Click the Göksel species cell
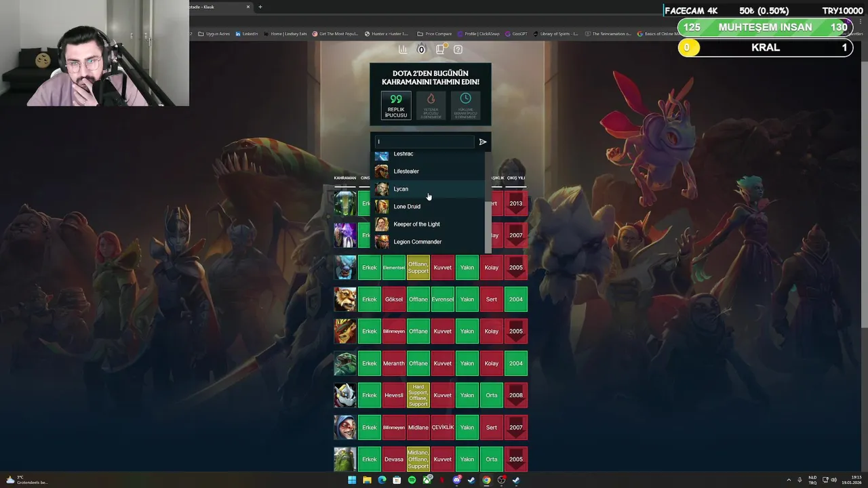The width and height of the screenshot is (868, 488). point(394,299)
